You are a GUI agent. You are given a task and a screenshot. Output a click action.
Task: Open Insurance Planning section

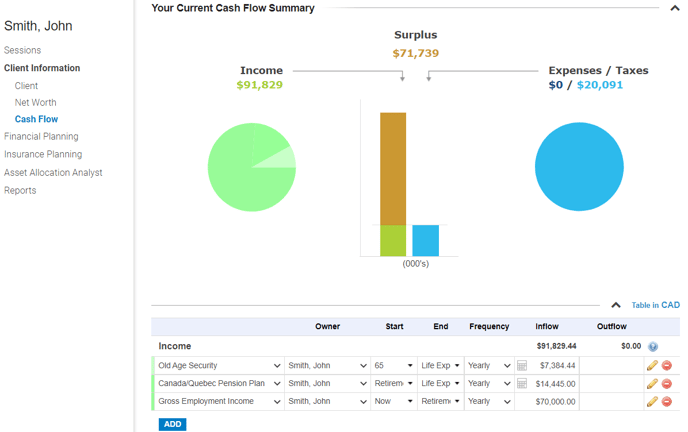(43, 154)
